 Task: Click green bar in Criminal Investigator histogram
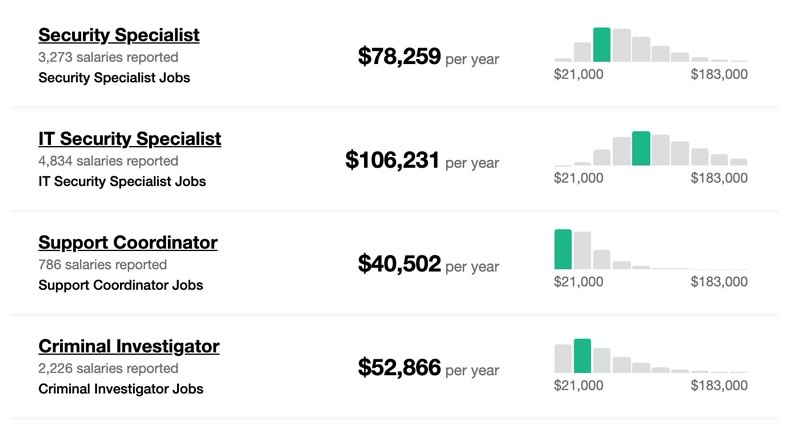pos(582,356)
